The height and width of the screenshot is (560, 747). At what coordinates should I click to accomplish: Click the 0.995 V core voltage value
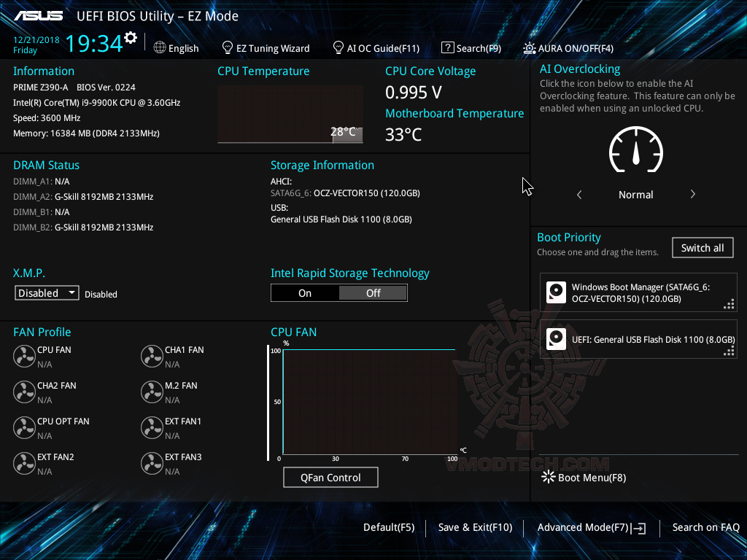(x=414, y=93)
